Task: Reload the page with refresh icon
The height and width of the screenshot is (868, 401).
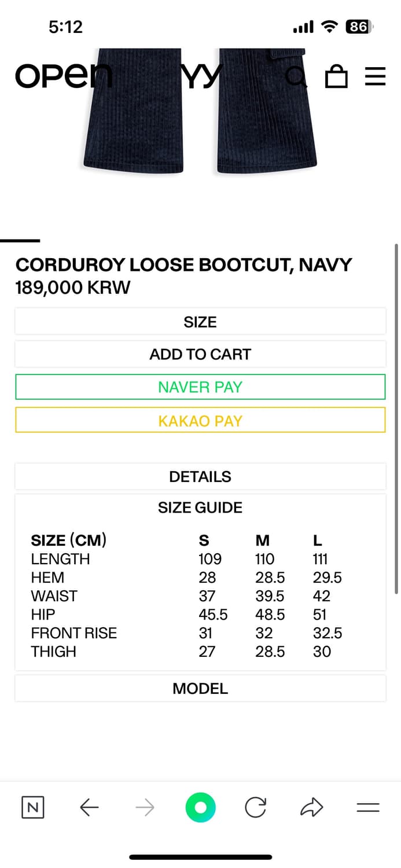Action: (255, 807)
